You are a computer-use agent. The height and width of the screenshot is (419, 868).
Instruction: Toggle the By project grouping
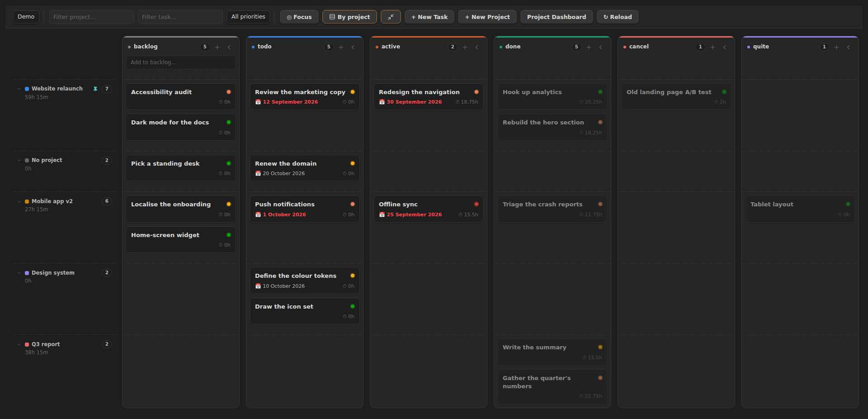[349, 17]
